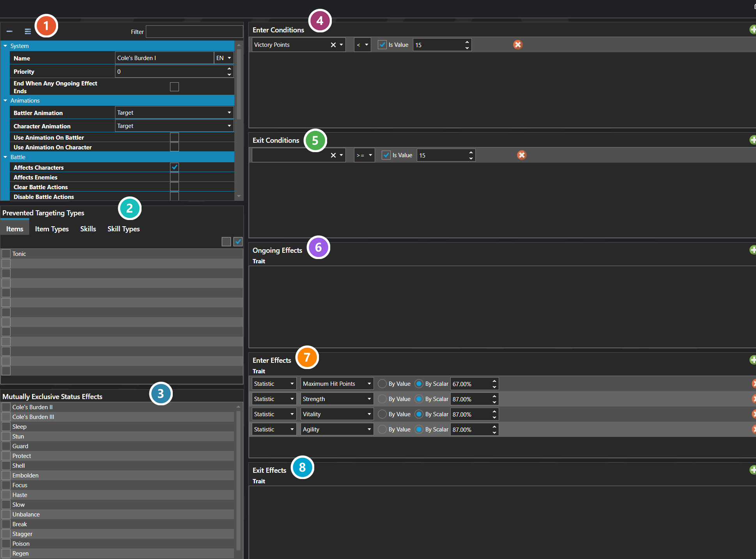Add a new Exit Effect with plus icon

753,470
